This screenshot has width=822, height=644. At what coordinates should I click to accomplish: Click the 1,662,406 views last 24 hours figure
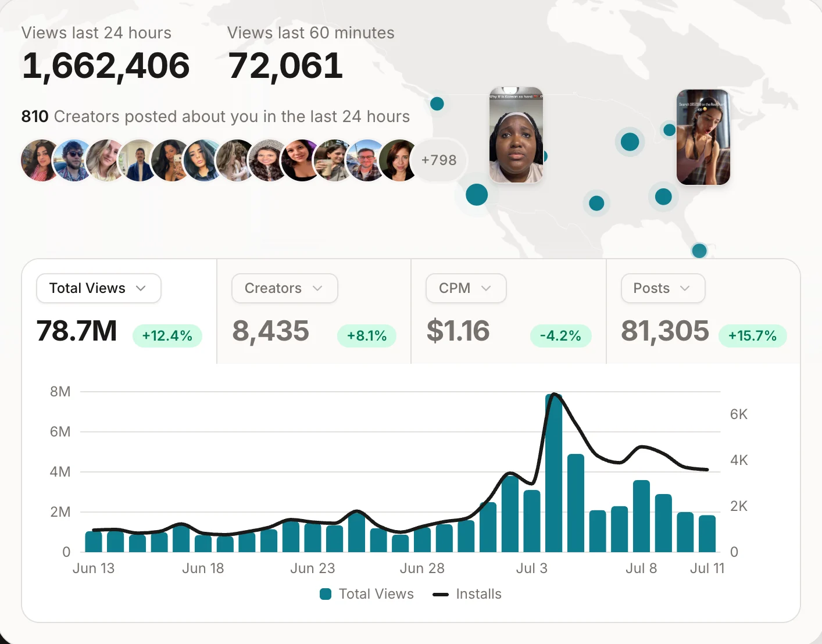(x=106, y=66)
